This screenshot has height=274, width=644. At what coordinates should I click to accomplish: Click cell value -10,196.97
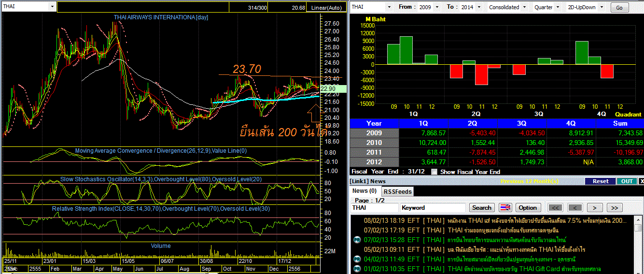click(x=626, y=152)
